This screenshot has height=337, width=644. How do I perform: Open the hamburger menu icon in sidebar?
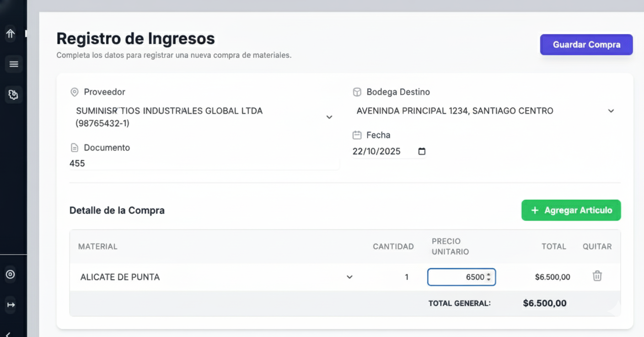(x=14, y=64)
